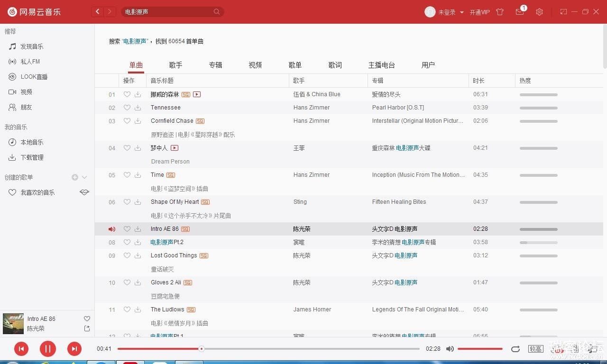Open artist Sting
Screen dimensions: 607x364
[x=300, y=202]
